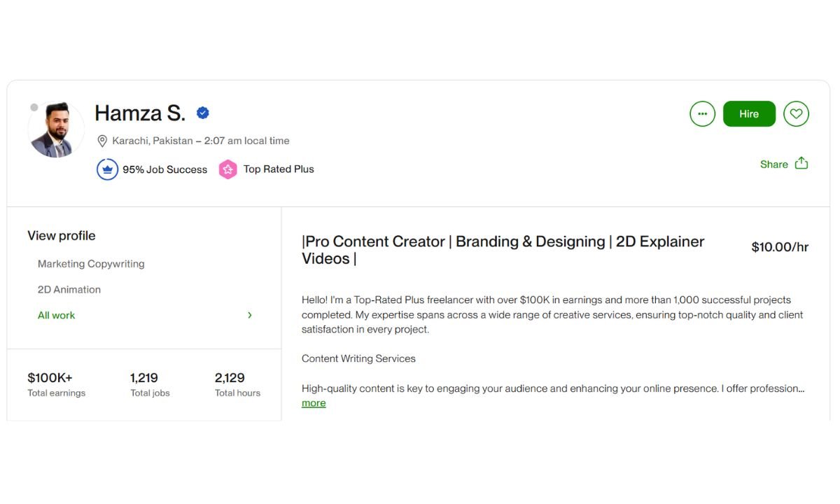
Task: Select 2D Animation profile
Action: [69, 290]
